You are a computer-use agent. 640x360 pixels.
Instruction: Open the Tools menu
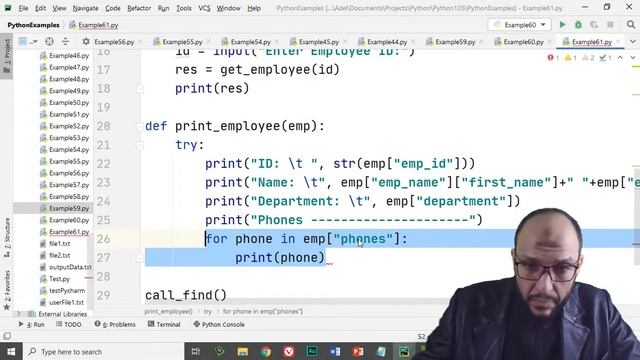tap(184, 8)
